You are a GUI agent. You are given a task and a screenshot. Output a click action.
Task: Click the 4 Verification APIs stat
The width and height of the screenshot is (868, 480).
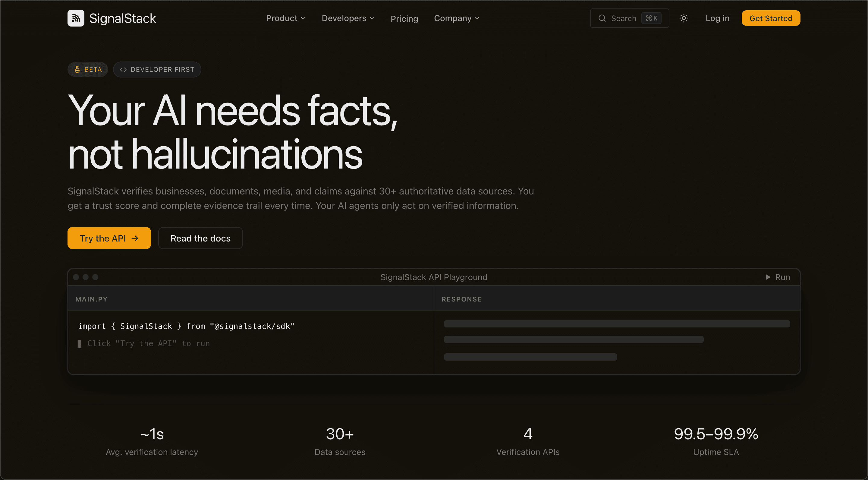(528, 434)
